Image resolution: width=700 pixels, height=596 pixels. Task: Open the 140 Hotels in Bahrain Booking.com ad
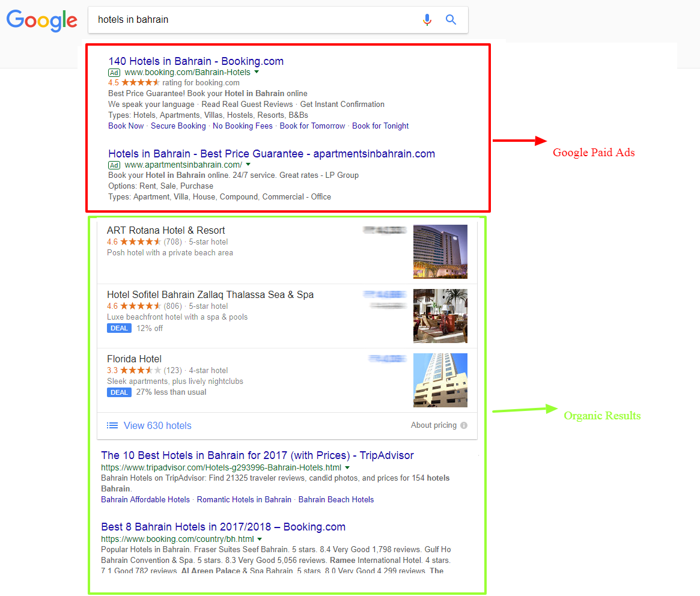[196, 61]
